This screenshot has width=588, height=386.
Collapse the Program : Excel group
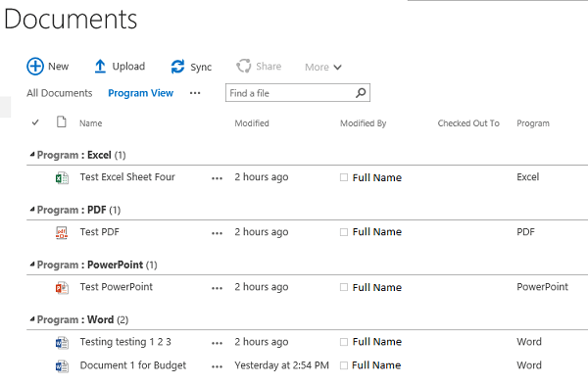tap(32, 155)
